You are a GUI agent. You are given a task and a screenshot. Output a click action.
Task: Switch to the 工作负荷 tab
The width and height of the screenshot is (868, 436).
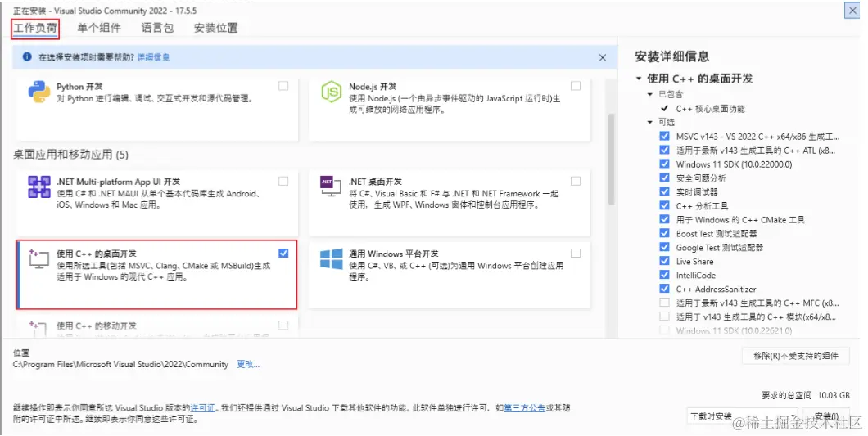click(35, 28)
